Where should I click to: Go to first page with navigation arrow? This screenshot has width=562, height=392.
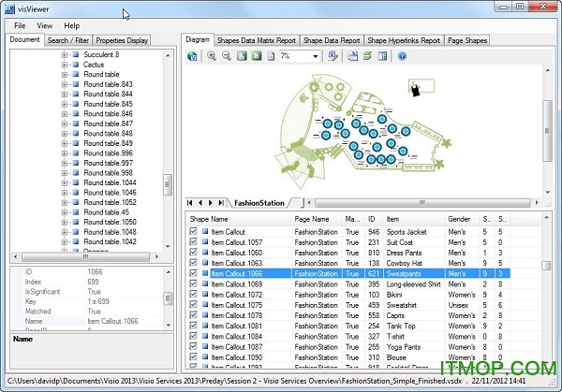point(189,203)
